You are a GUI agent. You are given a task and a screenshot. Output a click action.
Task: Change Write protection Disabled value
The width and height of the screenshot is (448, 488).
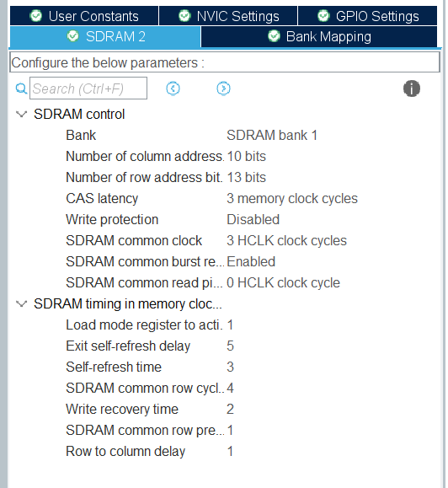click(253, 220)
